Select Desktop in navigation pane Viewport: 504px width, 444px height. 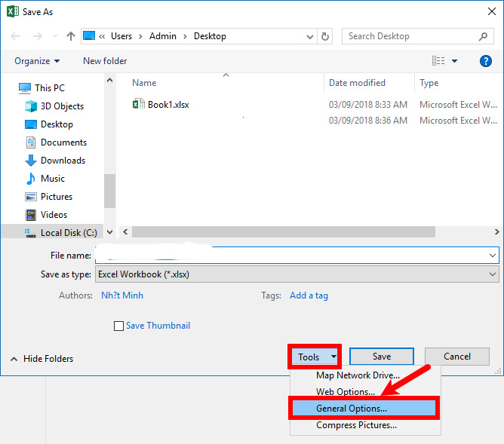pyautogui.click(x=57, y=124)
